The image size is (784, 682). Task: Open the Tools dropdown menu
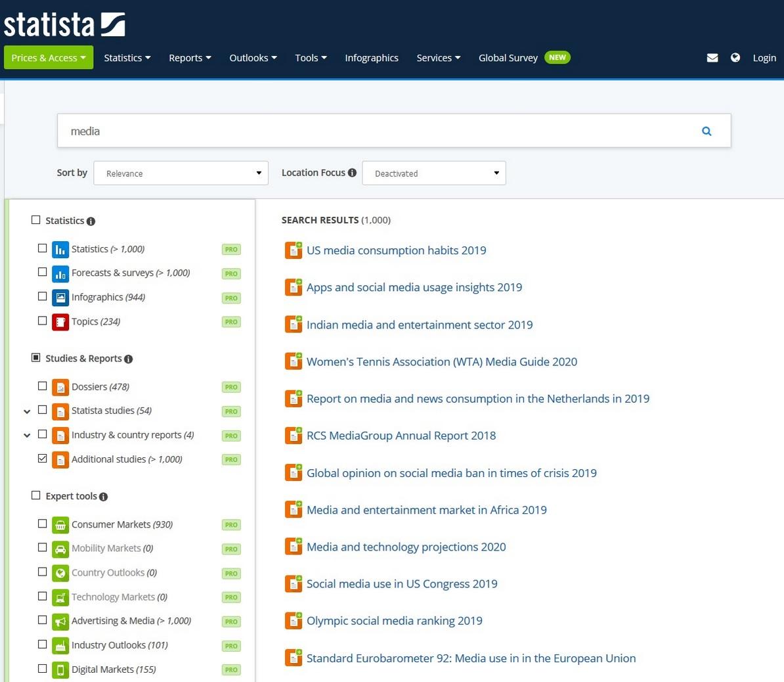[x=311, y=58]
